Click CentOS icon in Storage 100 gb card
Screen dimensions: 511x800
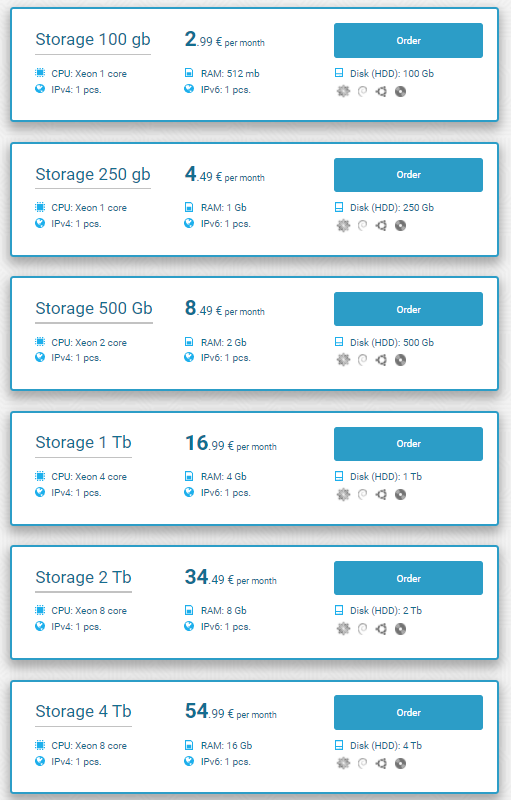pyautogui.click(x=343, y=91)
